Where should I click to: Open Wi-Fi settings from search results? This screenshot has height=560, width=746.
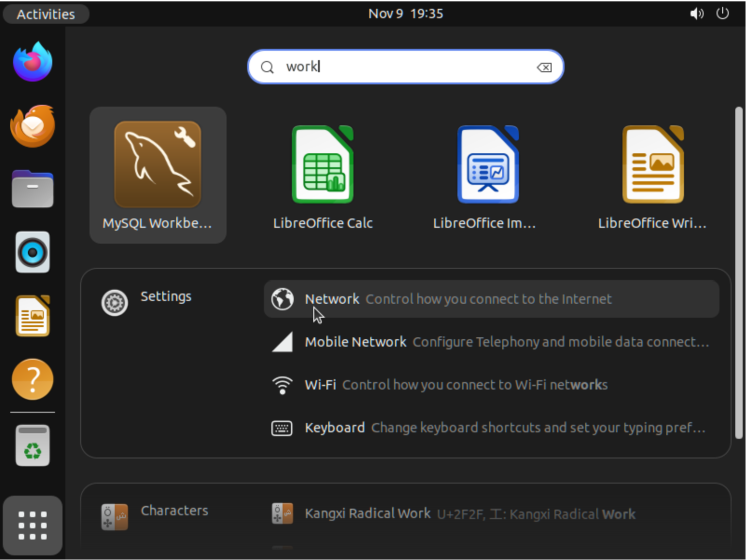pyautogui.click(x=491, y=384)
